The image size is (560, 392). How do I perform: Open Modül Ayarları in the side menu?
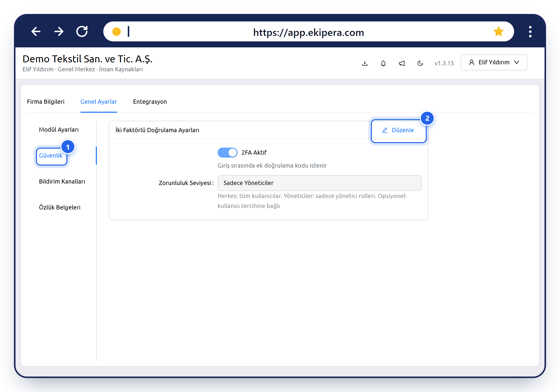[59, 129]
